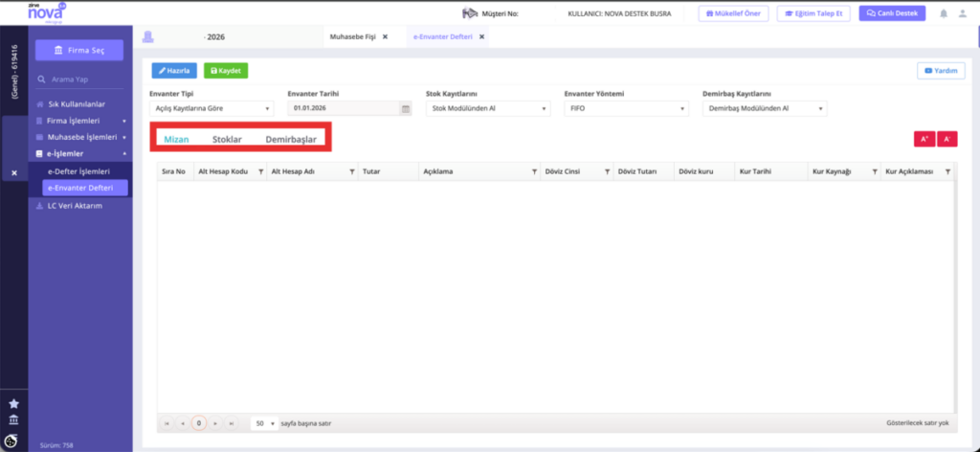Filter the Kur Kaynağı column
Screen dimensions: 980x452
(x=875, y=171)
